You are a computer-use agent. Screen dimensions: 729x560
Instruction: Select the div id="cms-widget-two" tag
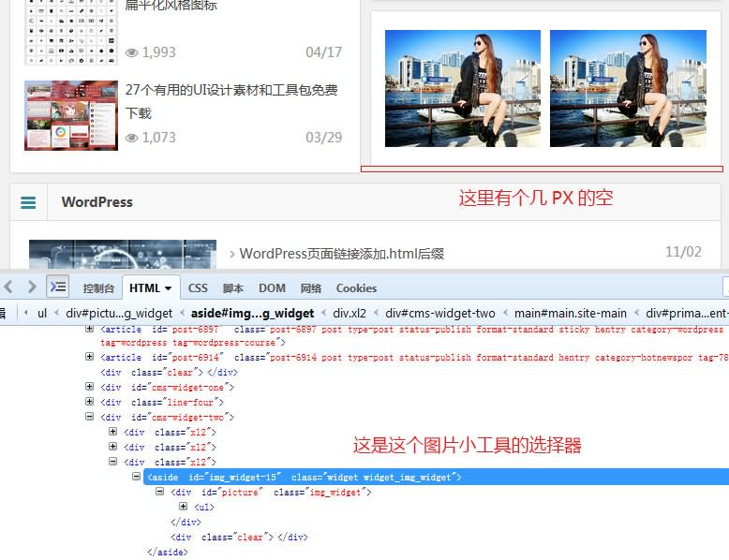168,418
